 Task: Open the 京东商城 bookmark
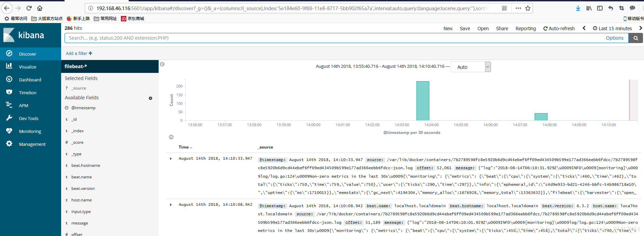133,19
